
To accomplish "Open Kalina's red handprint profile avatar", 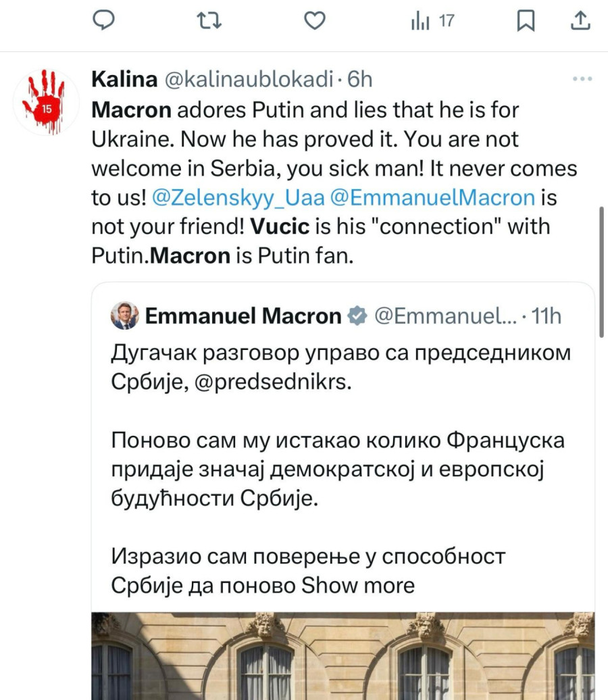I will (x=46, y=101).
